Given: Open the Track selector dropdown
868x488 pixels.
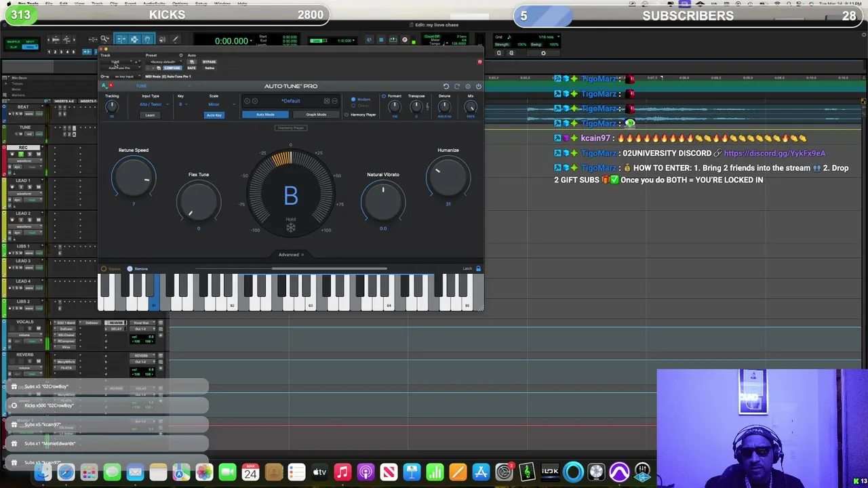Looking at the screenshot, I should (117, 62).
